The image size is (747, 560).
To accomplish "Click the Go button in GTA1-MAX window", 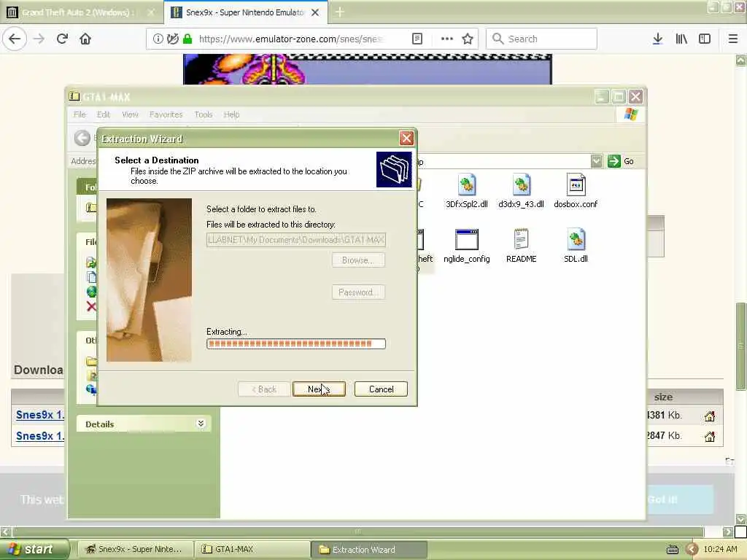I will (x=621, y=161).
